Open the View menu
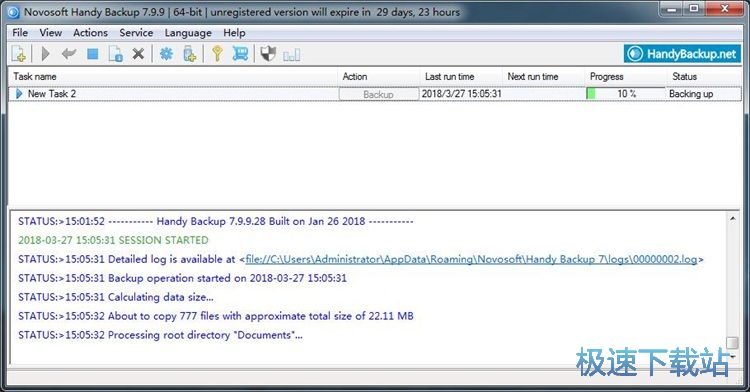Viewport: 750px width, 392px height. click(x=51, y=33)
